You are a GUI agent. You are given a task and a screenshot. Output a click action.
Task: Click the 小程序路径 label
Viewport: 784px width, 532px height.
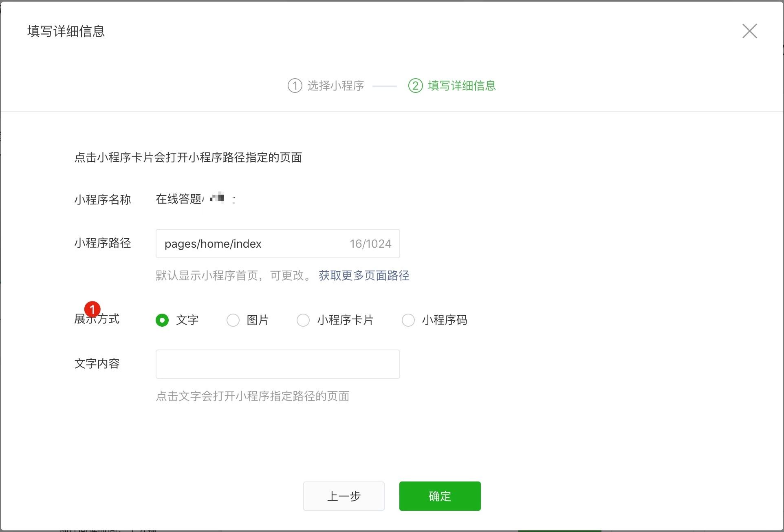click(103, 243)
